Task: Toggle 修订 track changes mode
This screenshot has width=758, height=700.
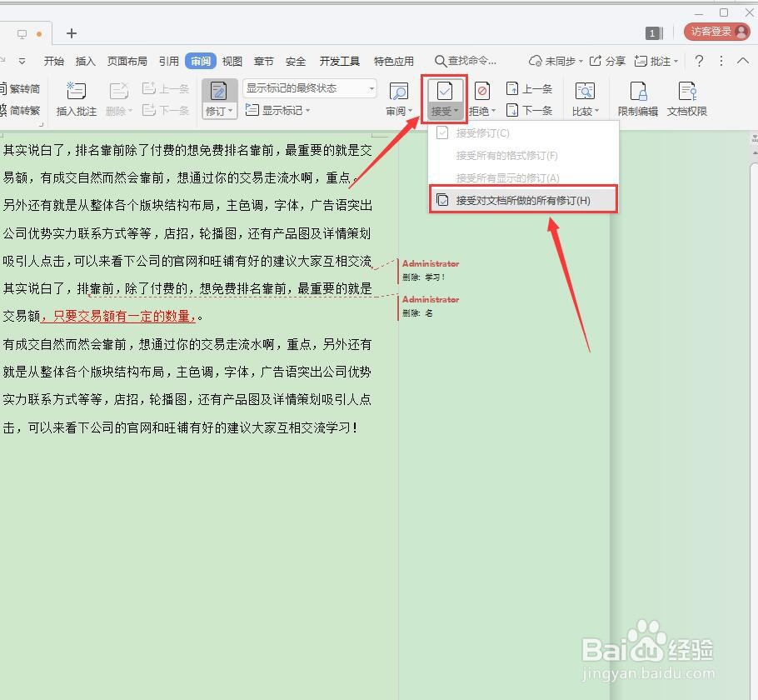Action: click(x=218, y=92)
